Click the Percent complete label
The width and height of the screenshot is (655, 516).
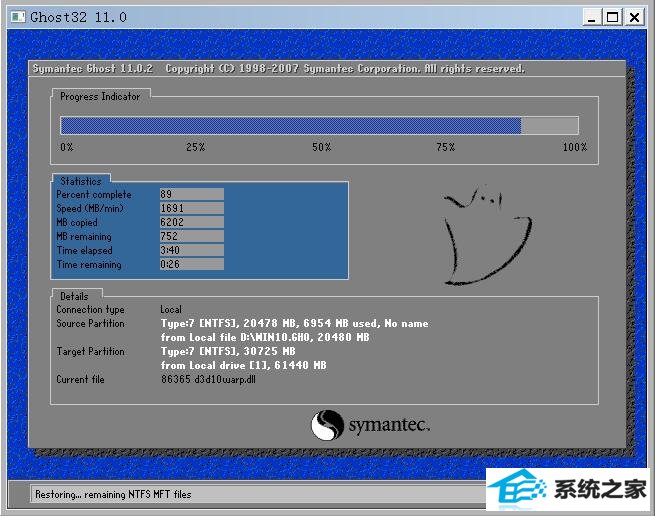pos(94,195)
